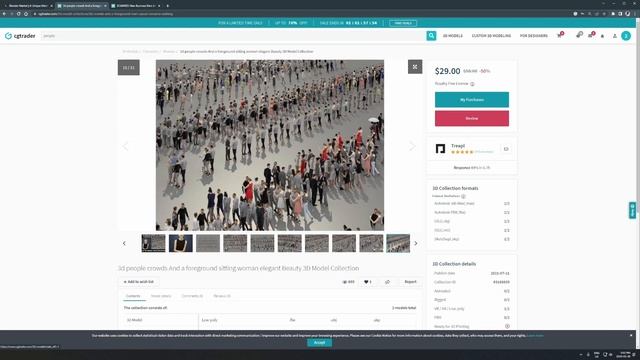Open notifications bell icon in header
Screen dimensions: 640x360
[x=602, y=36]
